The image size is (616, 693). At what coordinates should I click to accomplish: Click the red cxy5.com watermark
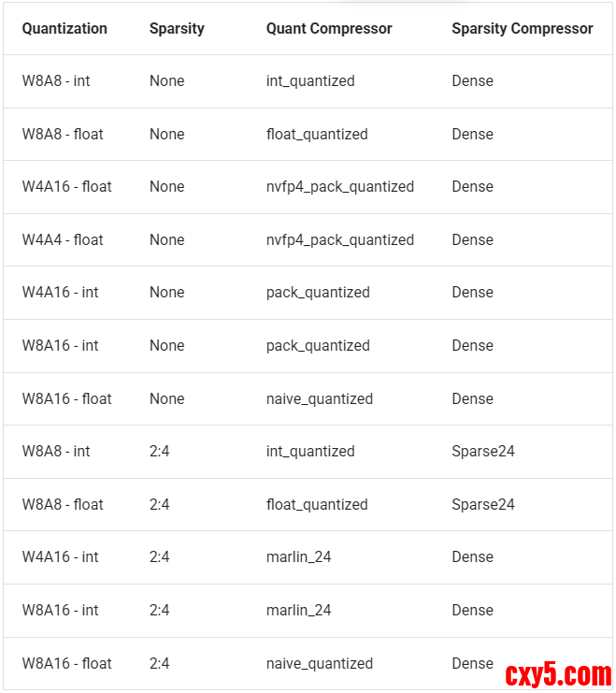pos(558,673)
